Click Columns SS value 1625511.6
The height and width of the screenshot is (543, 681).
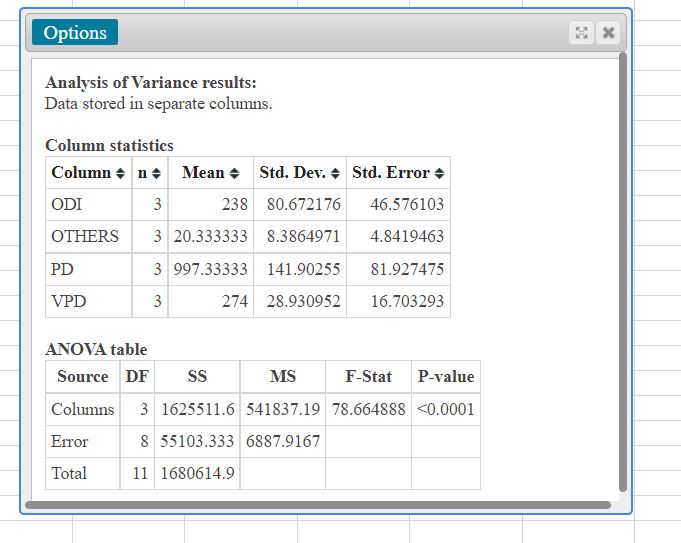click(x=198, y=409)
